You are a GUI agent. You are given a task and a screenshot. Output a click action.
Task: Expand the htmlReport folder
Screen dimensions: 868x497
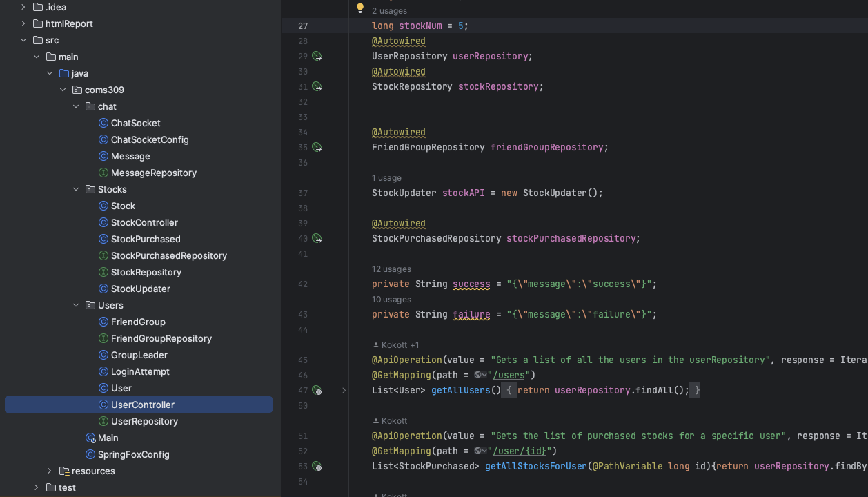(x=23, y=23)
